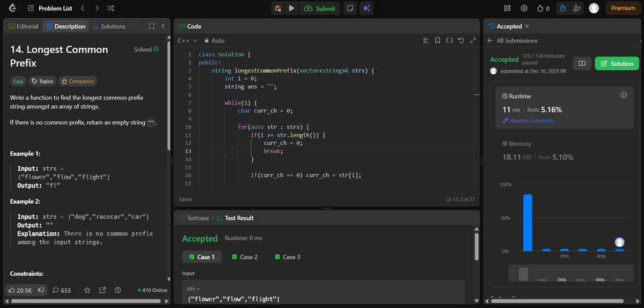644x308 pixels.
Task: Click the 410 Online indicator
Action: (x=152, y=290)
